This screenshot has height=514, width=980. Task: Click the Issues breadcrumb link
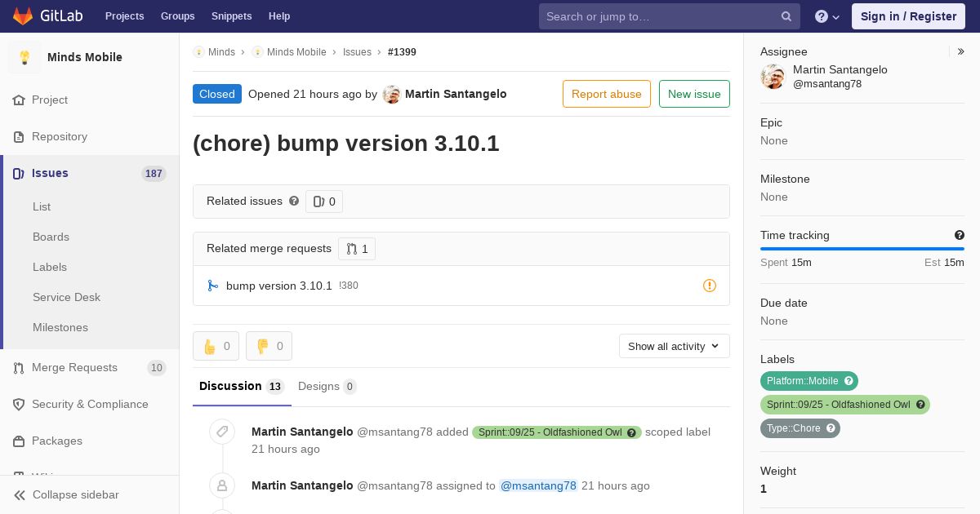(357, 51)
